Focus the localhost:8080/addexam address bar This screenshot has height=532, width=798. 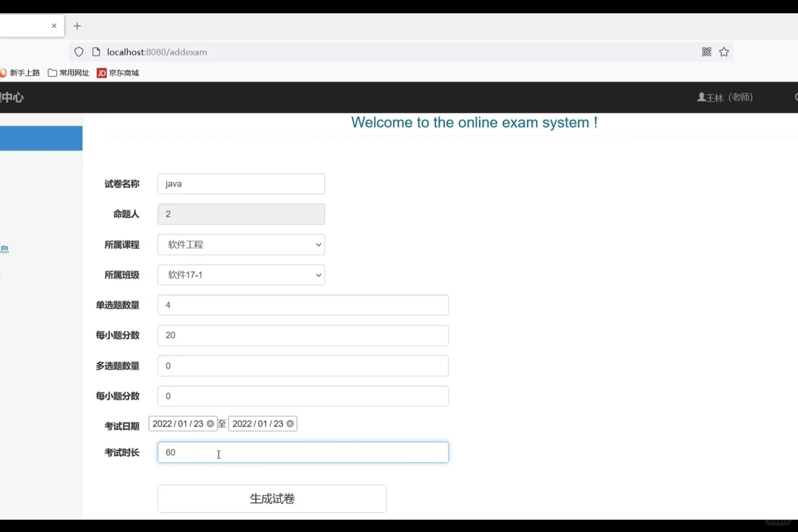401,52
